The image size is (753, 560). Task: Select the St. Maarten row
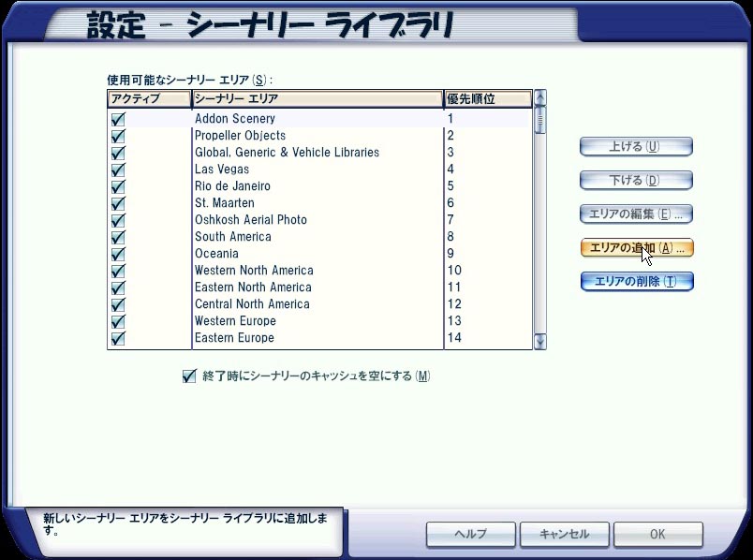tap(319, 202)
